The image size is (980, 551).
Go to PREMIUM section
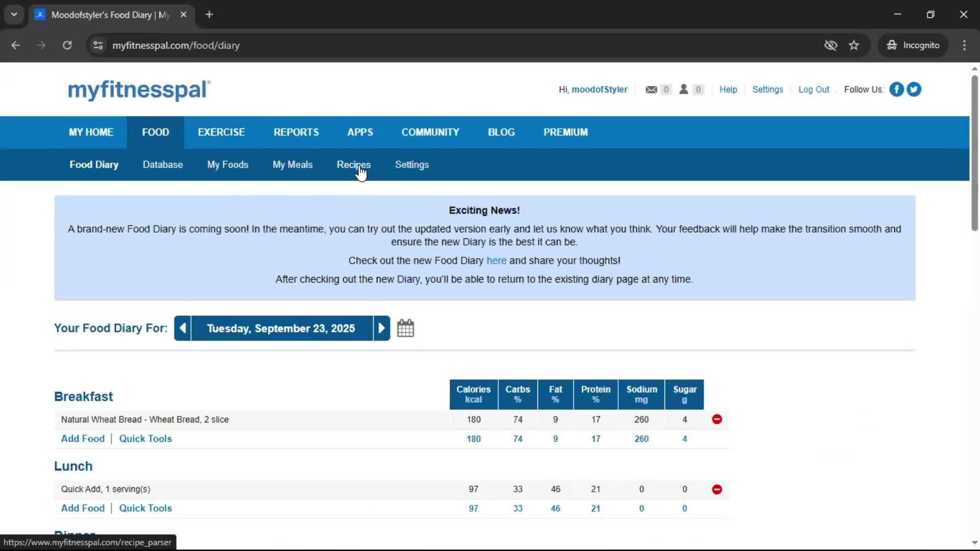coord(566,132)
